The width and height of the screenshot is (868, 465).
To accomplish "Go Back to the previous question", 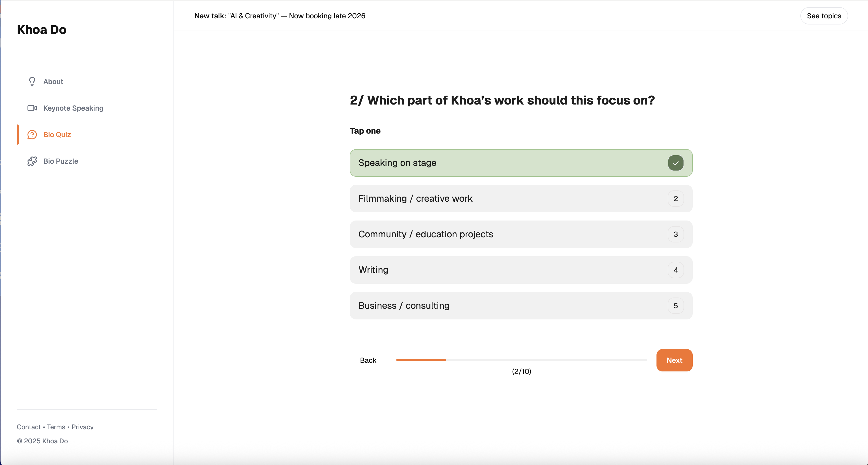I will coord(368,360).
